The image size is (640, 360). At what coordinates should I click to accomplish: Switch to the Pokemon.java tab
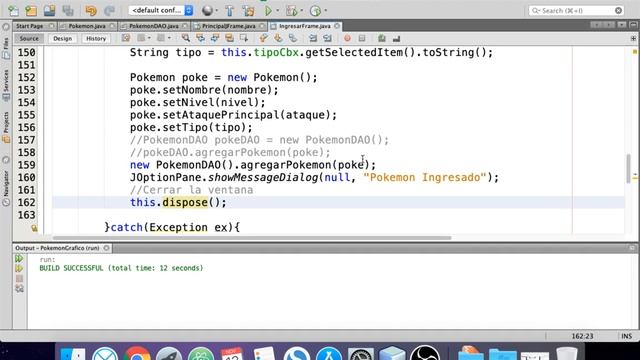pos(87,26)
